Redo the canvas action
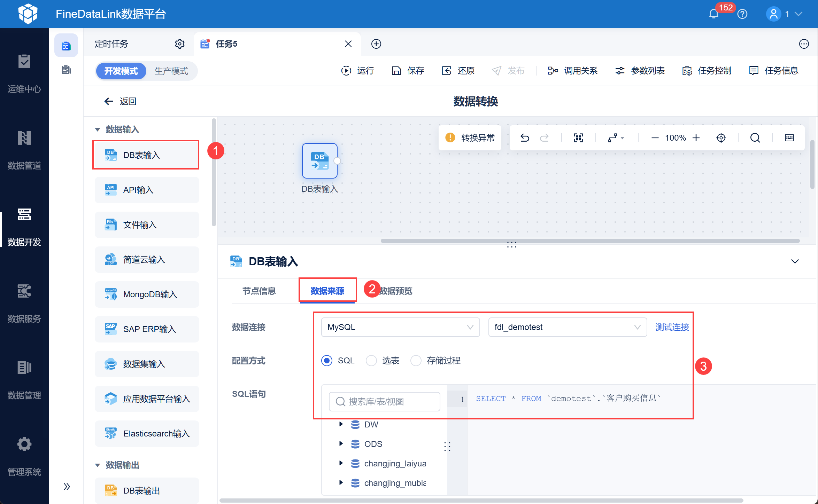Screen dimensions: 818x504 [x=544, y=138]
